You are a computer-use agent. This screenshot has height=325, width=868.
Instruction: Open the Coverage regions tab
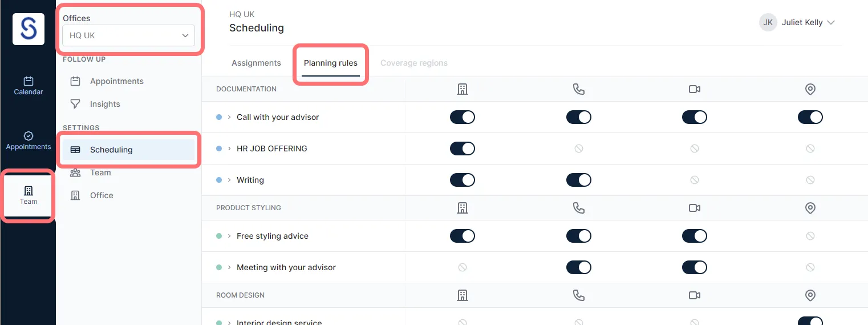414,63
